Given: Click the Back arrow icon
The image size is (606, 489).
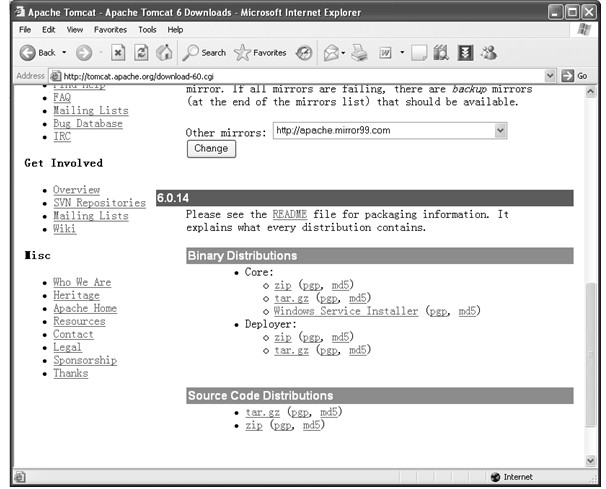Looking at the screenshot, I should coord(27,53).
